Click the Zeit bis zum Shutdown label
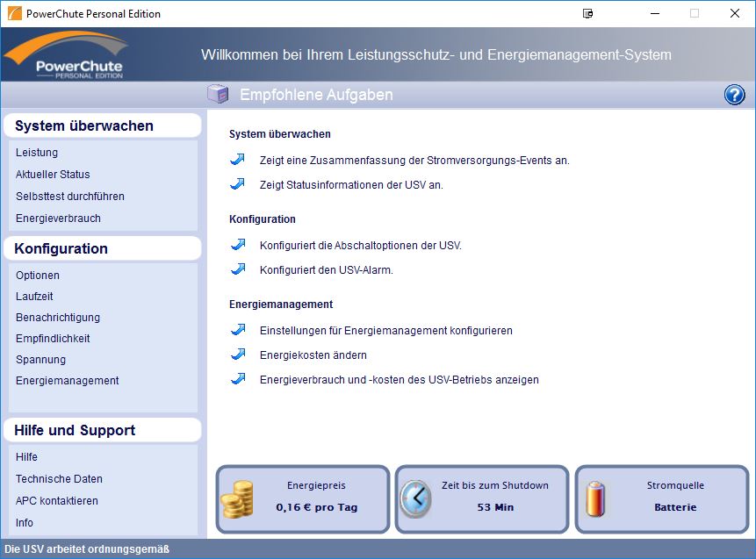Image resolution: width=756 pixels, height=559 pixels. [495, 486]
